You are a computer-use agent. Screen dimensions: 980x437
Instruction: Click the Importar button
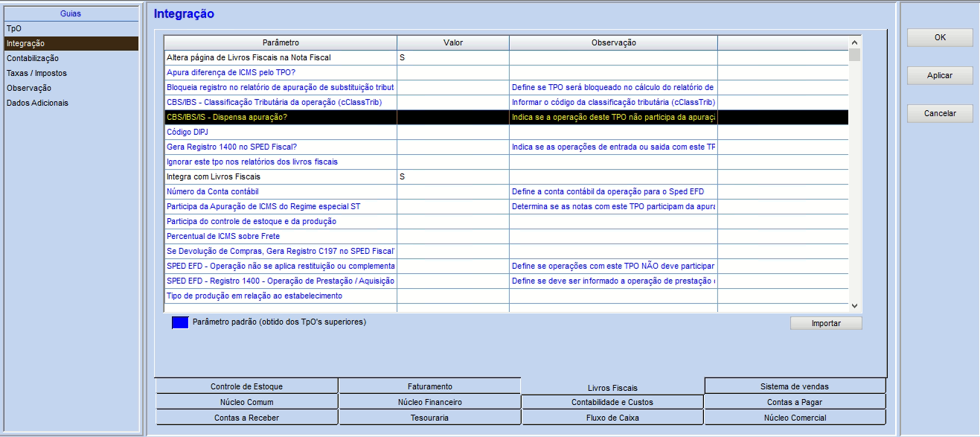(826, 324)
